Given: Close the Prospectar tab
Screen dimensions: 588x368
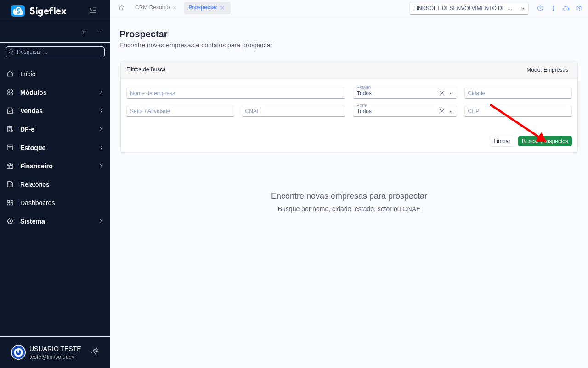Looking at the screenshot, I should point(222,8).
